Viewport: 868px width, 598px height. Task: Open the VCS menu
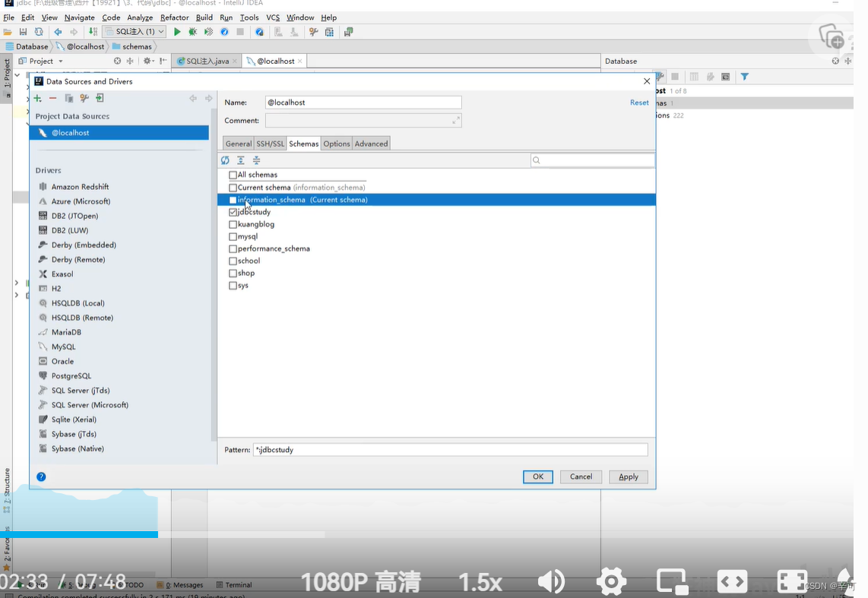tap(273, 17)
